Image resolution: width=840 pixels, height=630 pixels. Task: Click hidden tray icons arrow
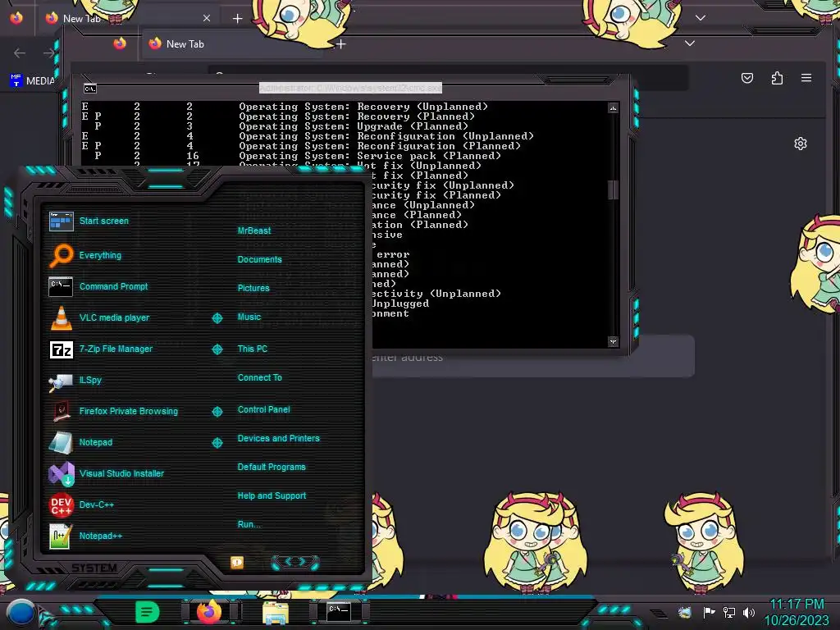coord(659,613)
